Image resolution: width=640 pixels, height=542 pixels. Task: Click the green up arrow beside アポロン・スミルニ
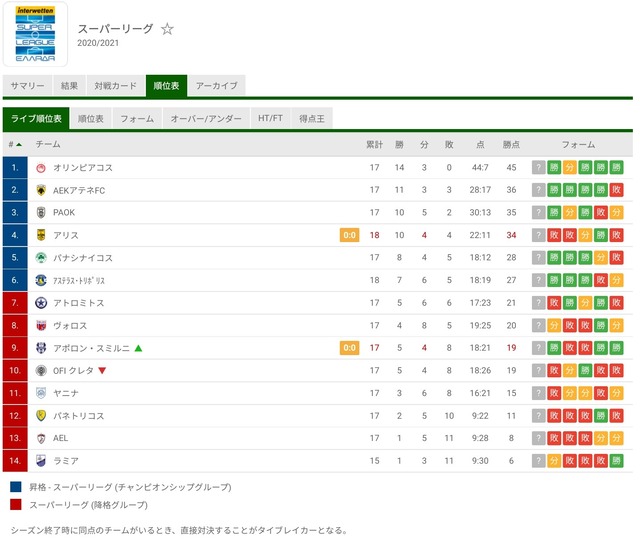(138, 348)
